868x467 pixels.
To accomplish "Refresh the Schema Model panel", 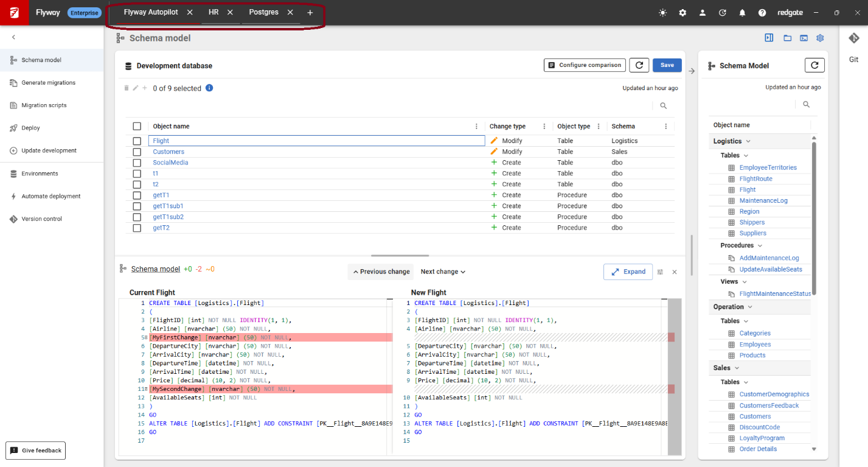I will pyautogui.click(x=814, y=65).
